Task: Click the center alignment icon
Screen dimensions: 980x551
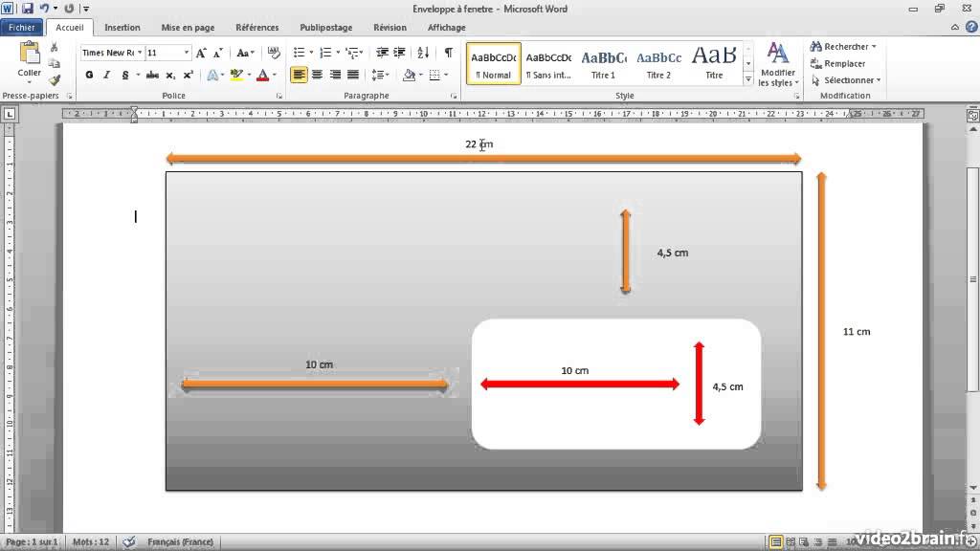Action: [318, 75]
